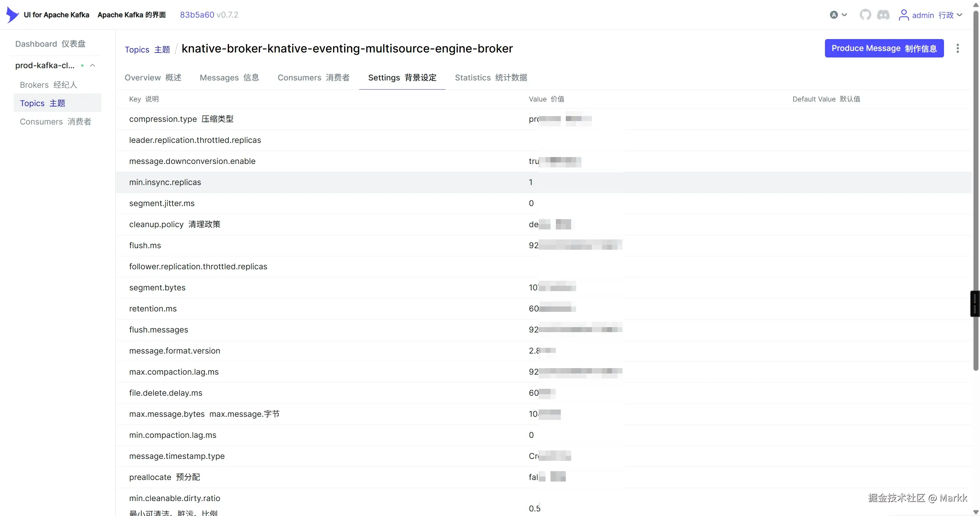The image size is (980, 516).
Task: Select the retention.ms key
Action: click(153, 309)
